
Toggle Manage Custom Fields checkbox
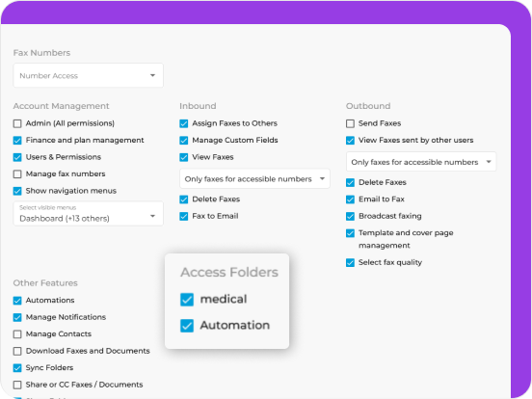click(x=184, y=141)
